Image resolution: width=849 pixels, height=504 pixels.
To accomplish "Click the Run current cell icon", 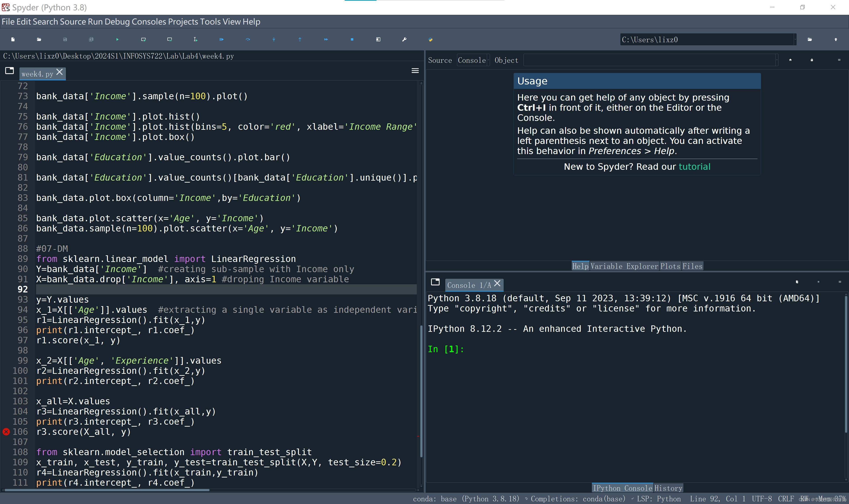I will point(143,39).
